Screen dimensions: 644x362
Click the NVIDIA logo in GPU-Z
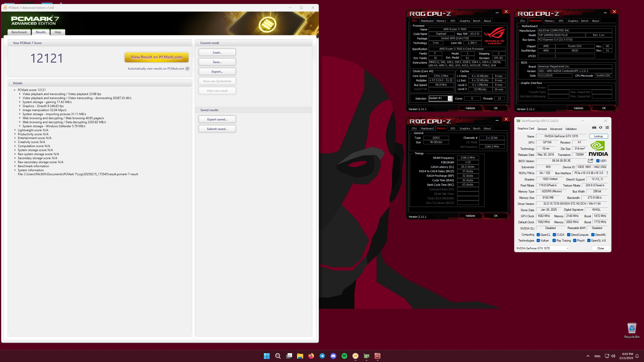[x=598, y=149]
